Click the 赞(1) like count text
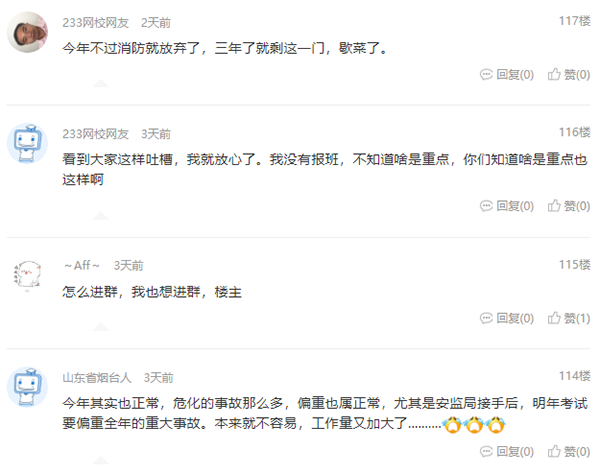This screenshot has height=473, width=600. 577,318
